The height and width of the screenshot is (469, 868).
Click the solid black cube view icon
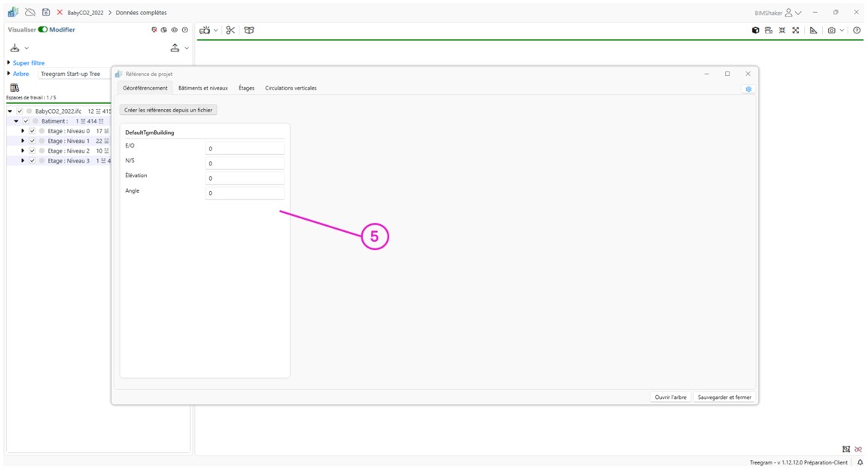pos(755,31)
